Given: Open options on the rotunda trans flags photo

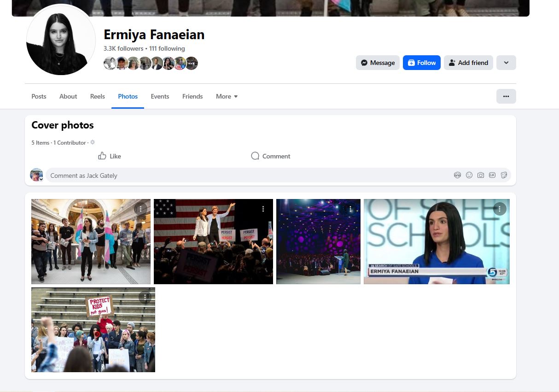Looking at the screenshot, I should 140,209.
